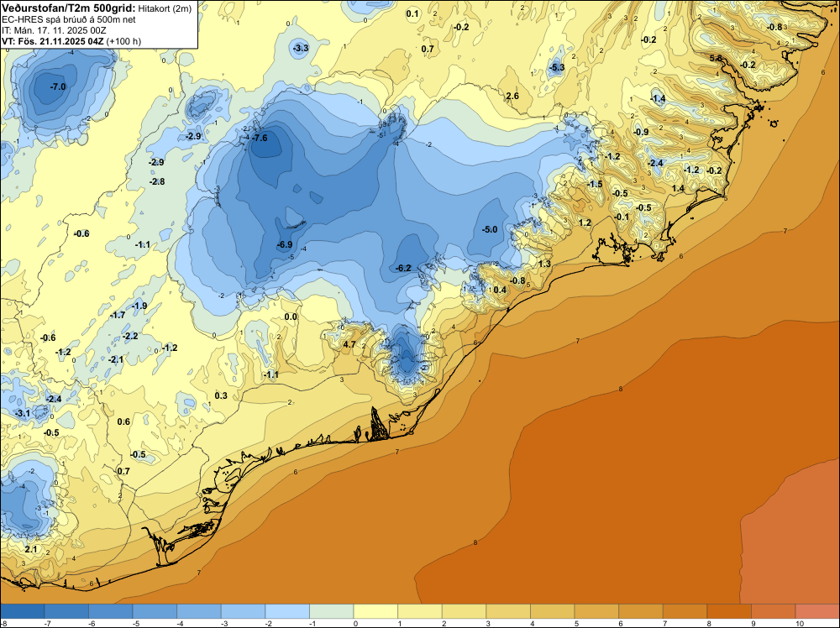Click the -3.1 temperature label
840x628 pixels.
coord(23,413)
